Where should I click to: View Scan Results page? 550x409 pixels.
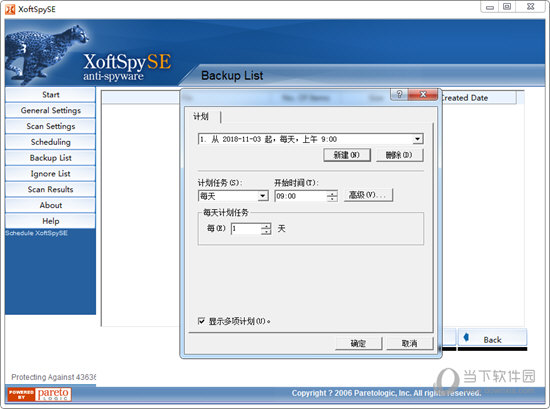(x=50, y=189)
